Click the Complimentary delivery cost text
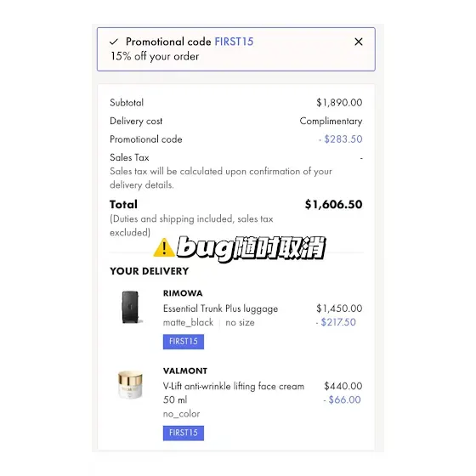Image resolution: width=476 pixels, height=476 pixels. pos(331,121)
